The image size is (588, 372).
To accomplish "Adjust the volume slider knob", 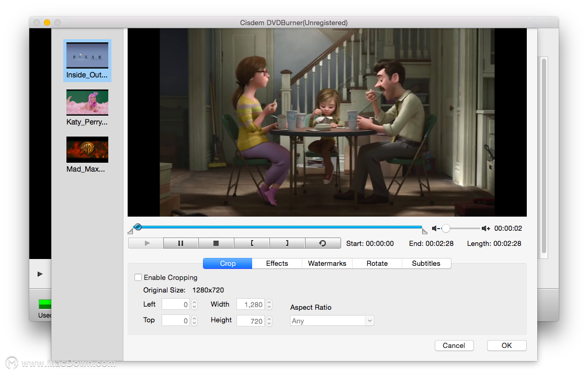I will tap(446, 228).
